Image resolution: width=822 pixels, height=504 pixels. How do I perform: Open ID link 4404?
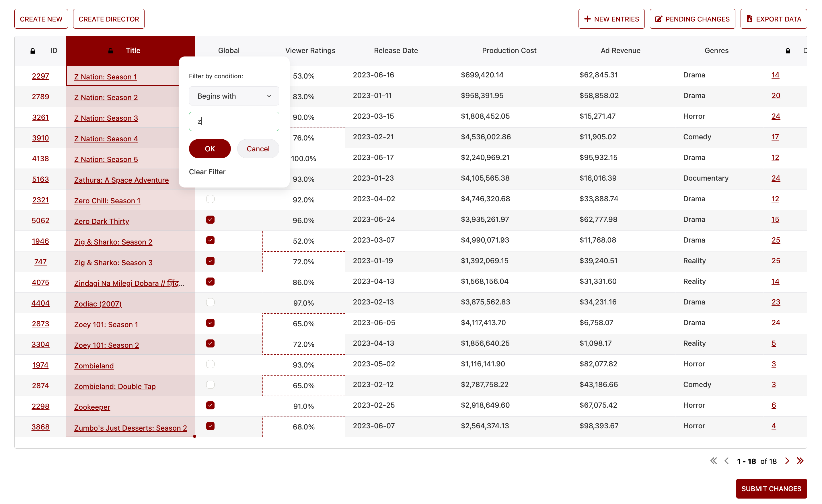[x=40, y=303]
